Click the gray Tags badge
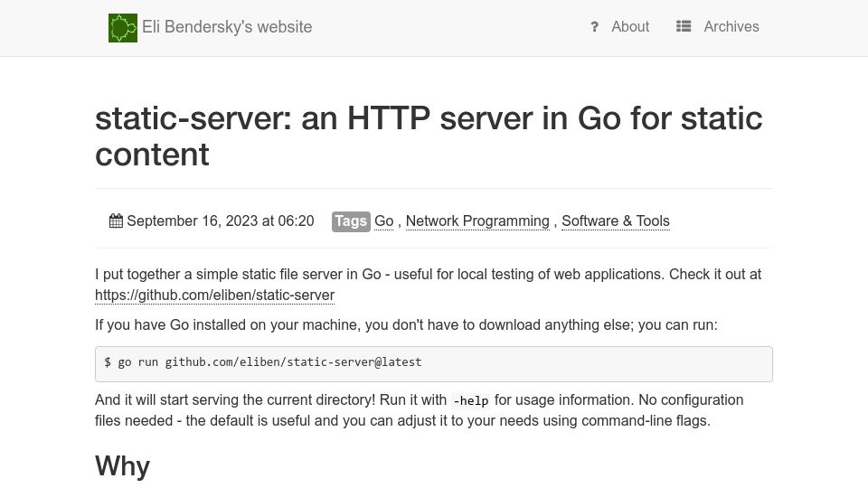This screenshot has height=488, width=868. coord(351,221)
